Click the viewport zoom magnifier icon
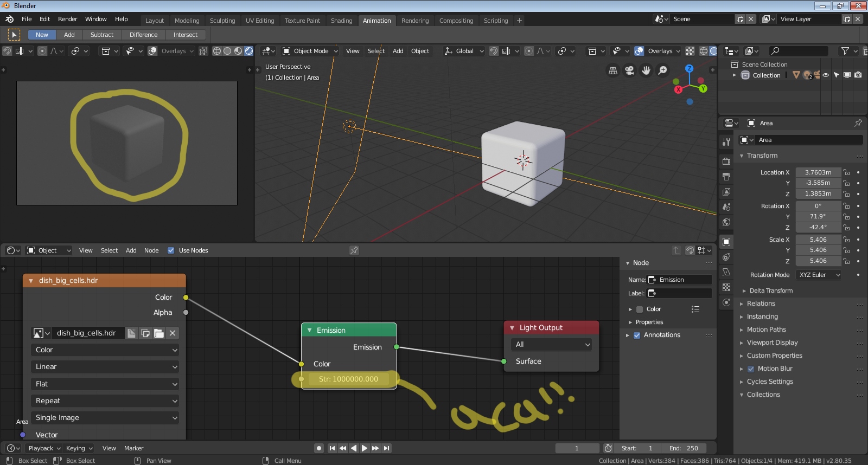The image size is (868, 465). pos(663,70)
